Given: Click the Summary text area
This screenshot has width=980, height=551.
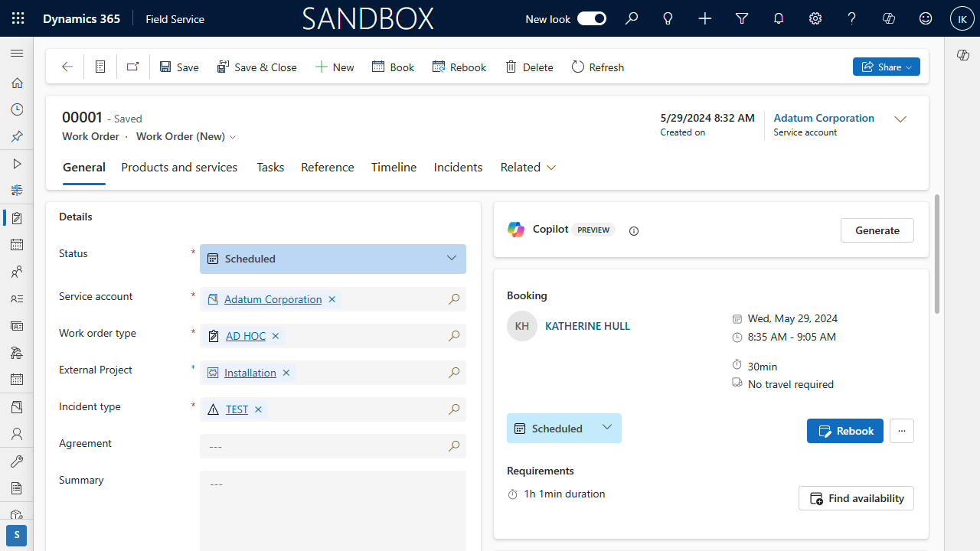Looking at the screenshot, I should tap(333, 510).
